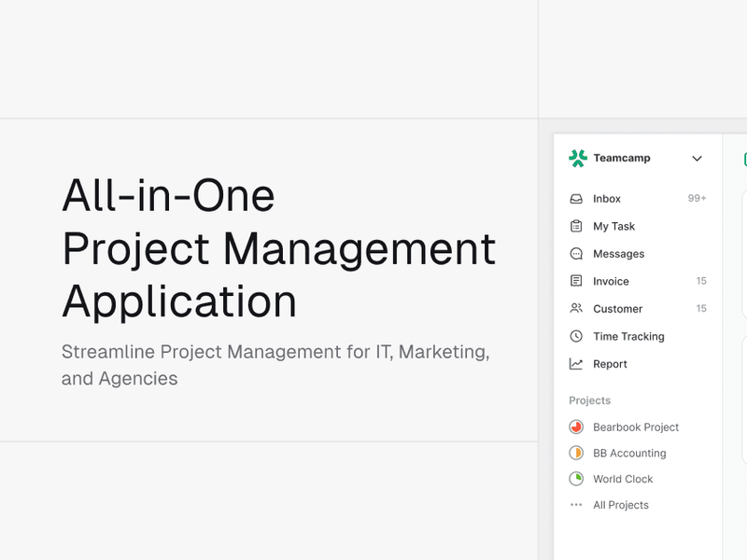Click the Projects section heading
Screen dimensions: 747x560
pos(589,400)
